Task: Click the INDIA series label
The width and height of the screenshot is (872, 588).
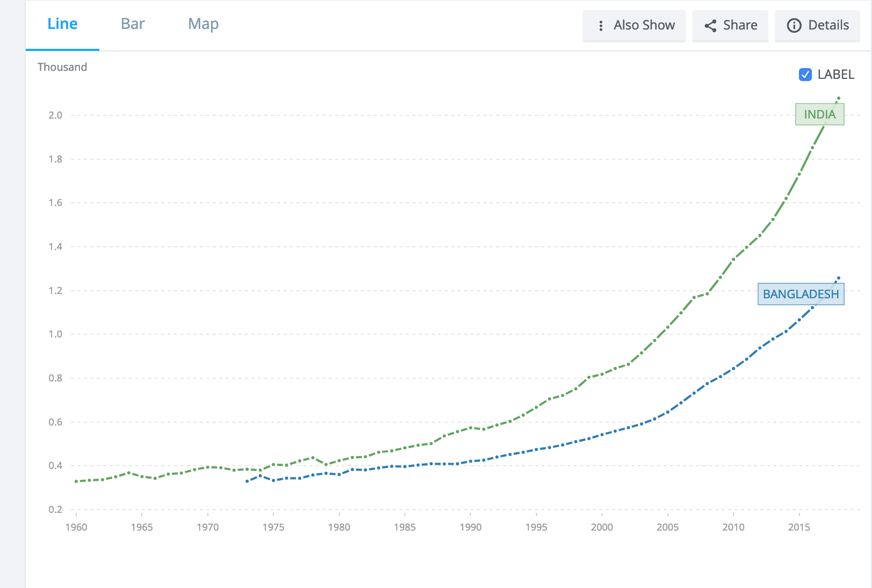Action: (819, 114)
